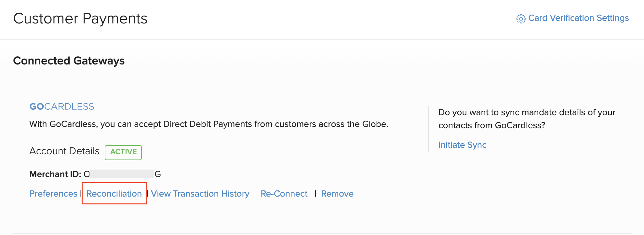This screenshot has height=235, width=644.
Task: Initiate Sync of mandate details
Action: click(x=462, y=145)
